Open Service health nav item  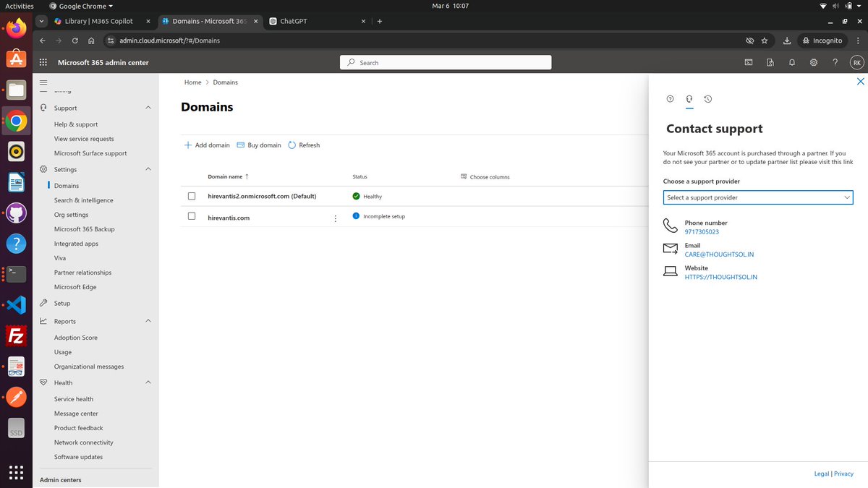pyautogui.click(x=74, y=399)
